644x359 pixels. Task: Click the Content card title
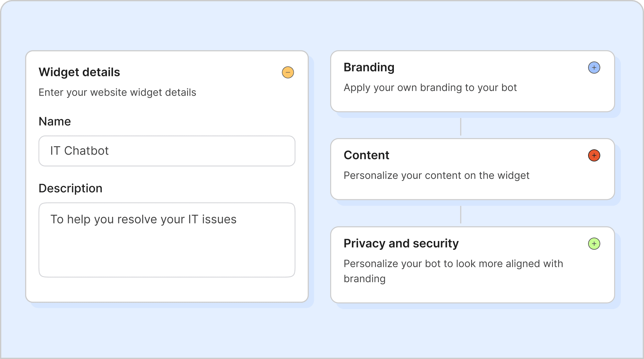pyautogui.click(x=366, y=155)
